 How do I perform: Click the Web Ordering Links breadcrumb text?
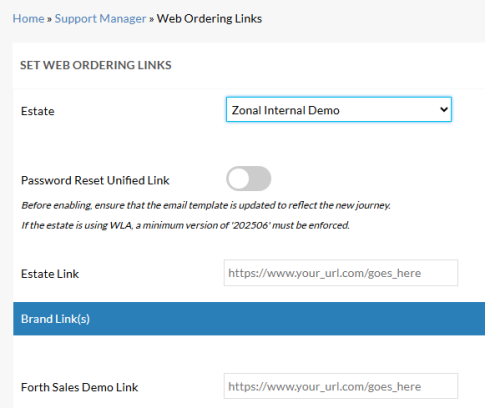coord(209,19)
